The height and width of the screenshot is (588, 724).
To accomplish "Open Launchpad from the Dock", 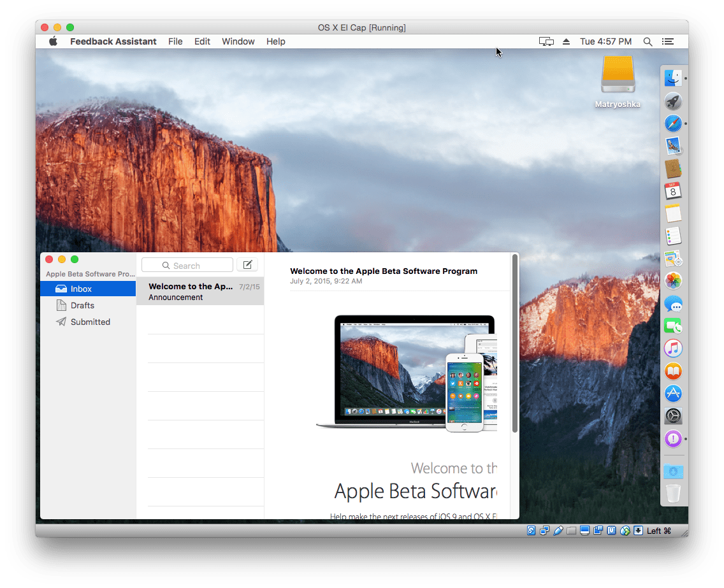I will [673, 101].
